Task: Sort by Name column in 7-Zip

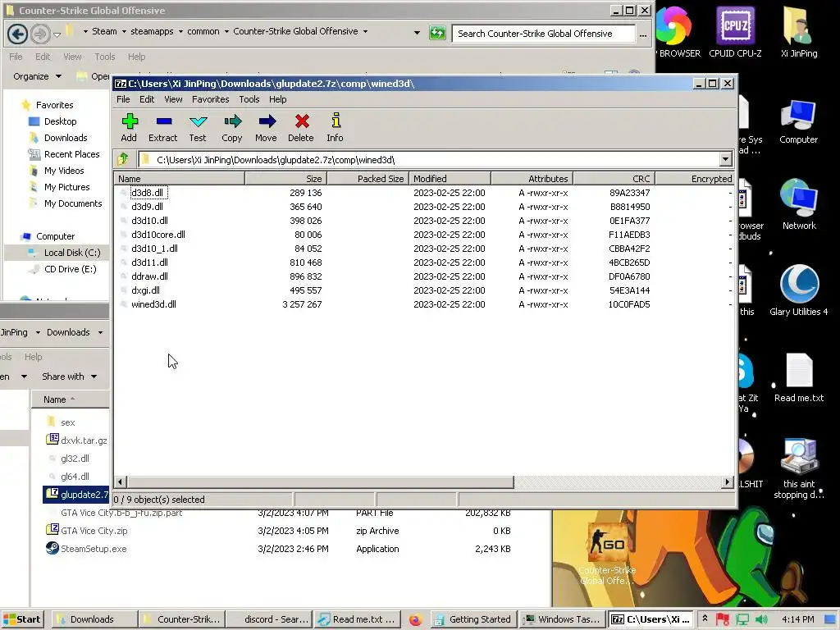Action: point(179,178)
